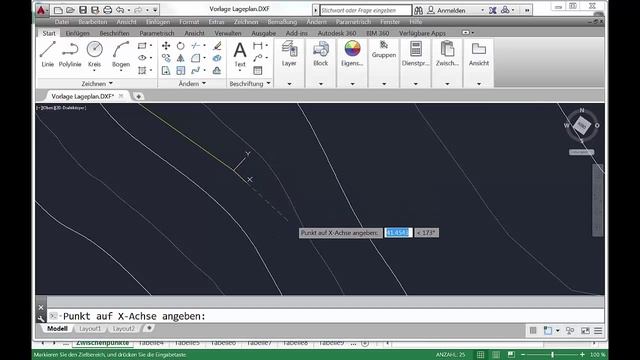Click the Mirror tool in Ändern panel
The height and width of the screenshot is (360, 640).
coord(180,58)
